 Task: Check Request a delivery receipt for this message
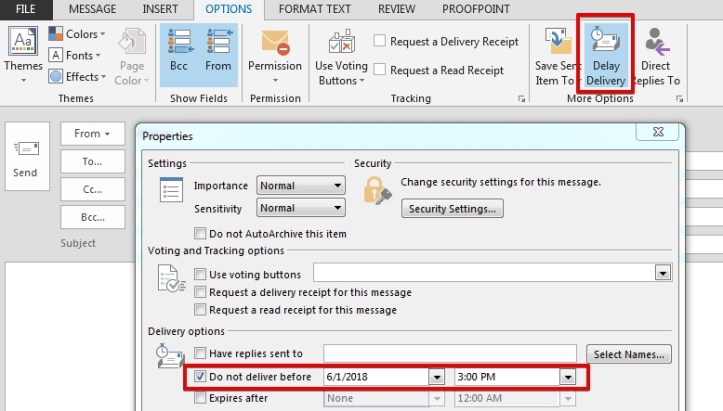click(x=200, y=292)
